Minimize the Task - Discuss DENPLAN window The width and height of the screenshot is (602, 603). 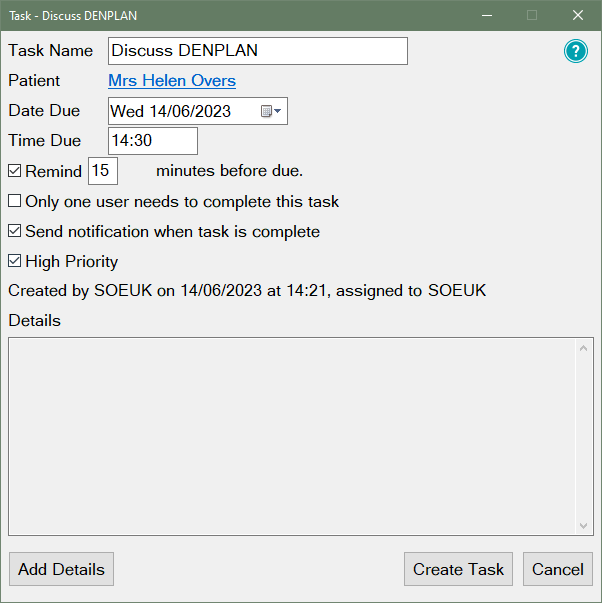(486, 15)
